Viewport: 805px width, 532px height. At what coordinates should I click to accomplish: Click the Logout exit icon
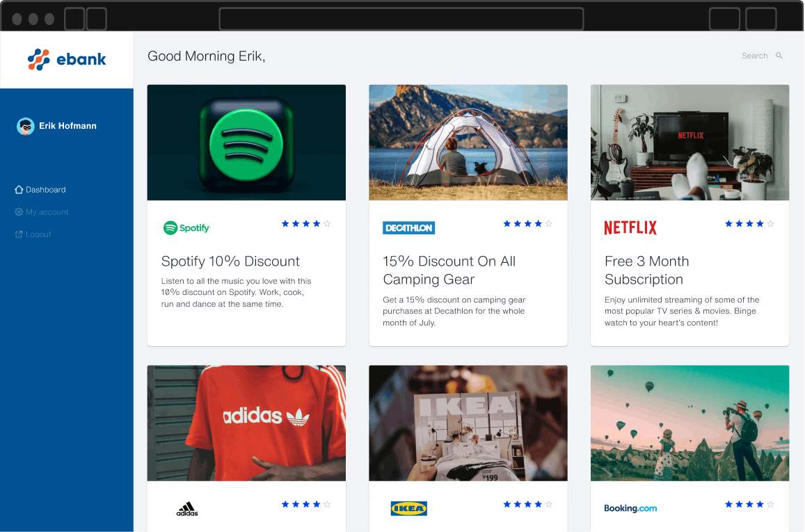pyautogui.click(x=19, y=234)
